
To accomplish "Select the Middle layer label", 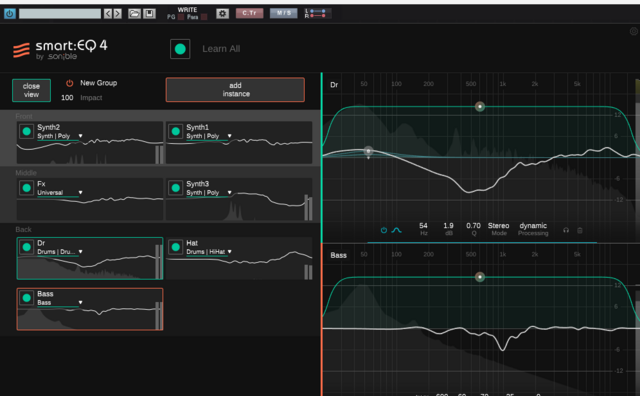I will tap(26, 173).
